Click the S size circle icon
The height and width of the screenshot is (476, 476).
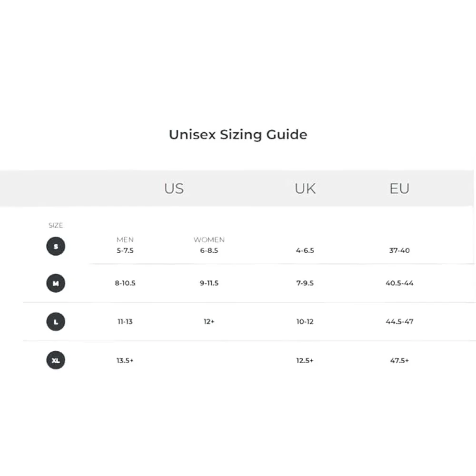click(56, 246)
